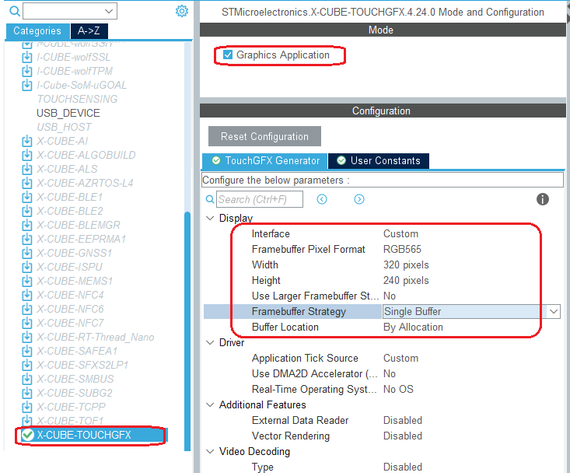Click External Data Reader value Disabled

402,421
